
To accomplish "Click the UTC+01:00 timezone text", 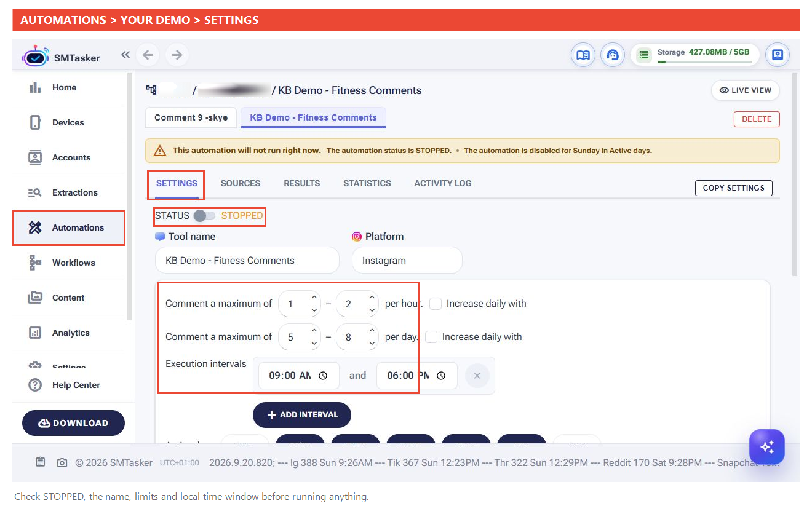I will 180,463.
